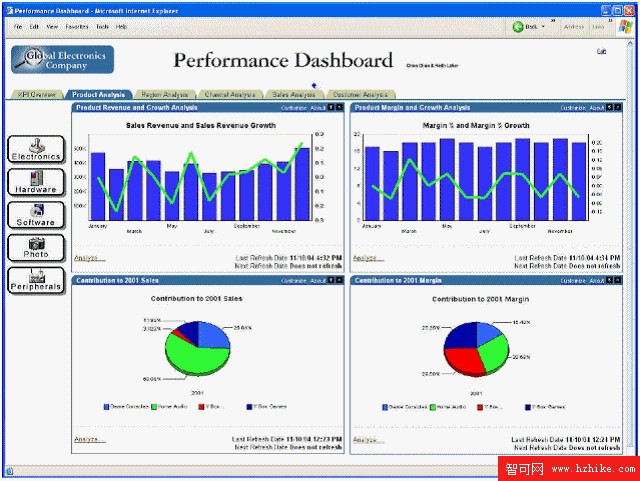Click the Edit link at top right
The width and height of the screenshot is (640, 481).
coord(601,51)
